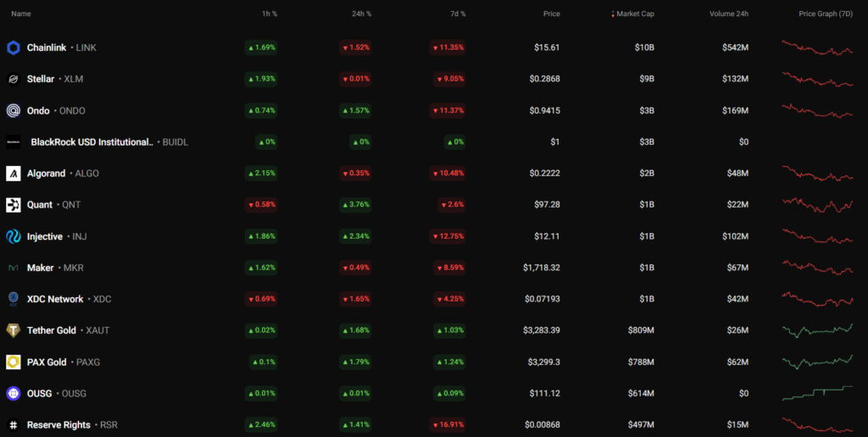The height and width of the screenshot is (437, 868).
Task: Sort table by Market Cap column
Action: 634,14
